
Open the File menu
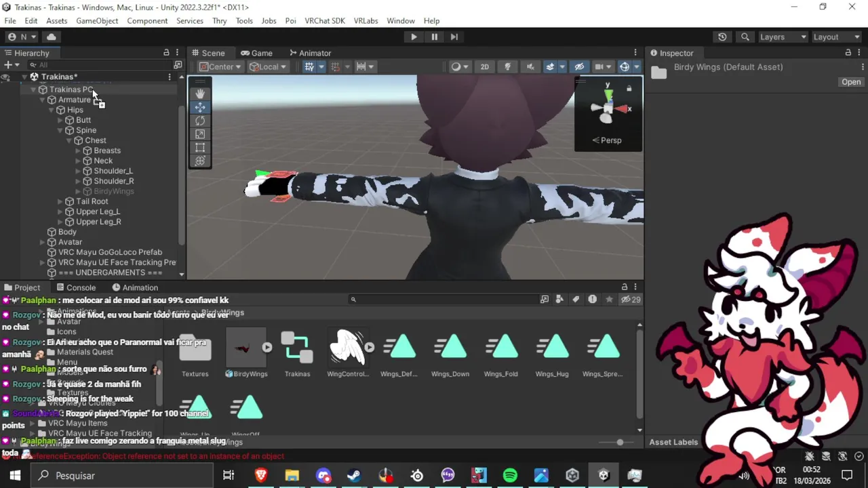click(10, 20)
